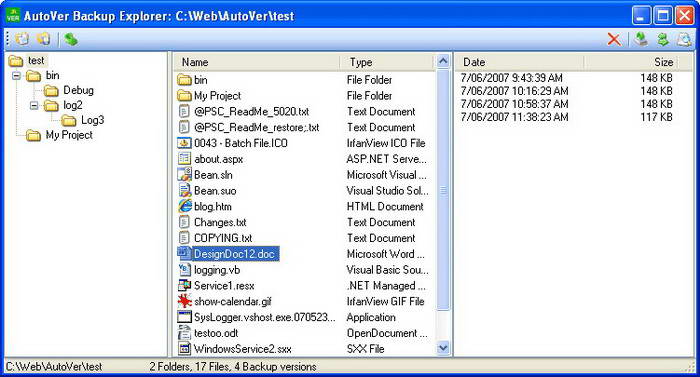Screen dimensions: 700x377
Task: Click the SysLogger.vshost.exe application icon
Action: tap(184, 317)
